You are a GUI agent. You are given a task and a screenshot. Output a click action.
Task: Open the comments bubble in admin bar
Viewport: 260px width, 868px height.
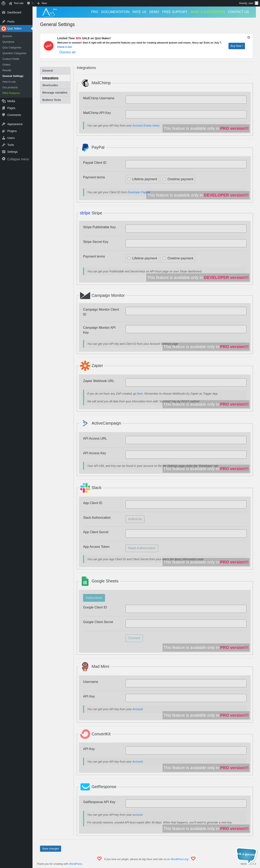29,3
